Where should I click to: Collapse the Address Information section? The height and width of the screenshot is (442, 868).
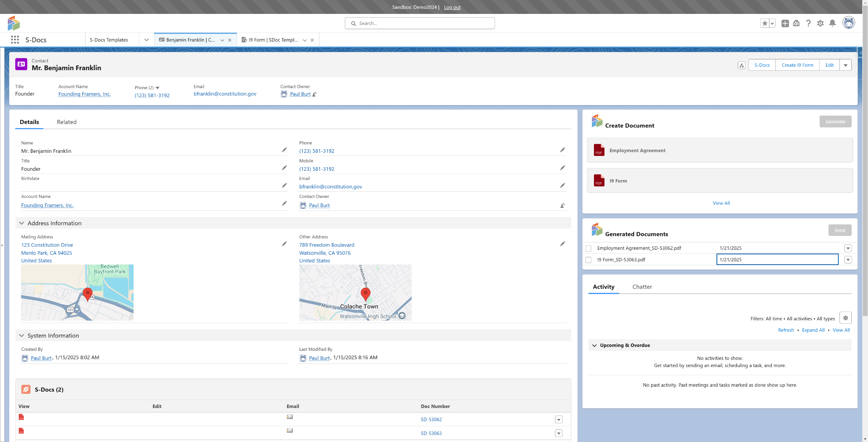point(22,223)
